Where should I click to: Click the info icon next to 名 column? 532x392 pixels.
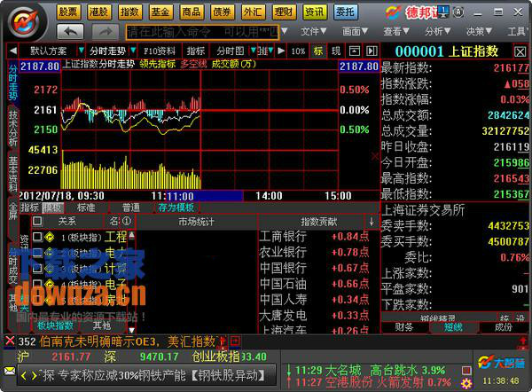click(127, 220)
